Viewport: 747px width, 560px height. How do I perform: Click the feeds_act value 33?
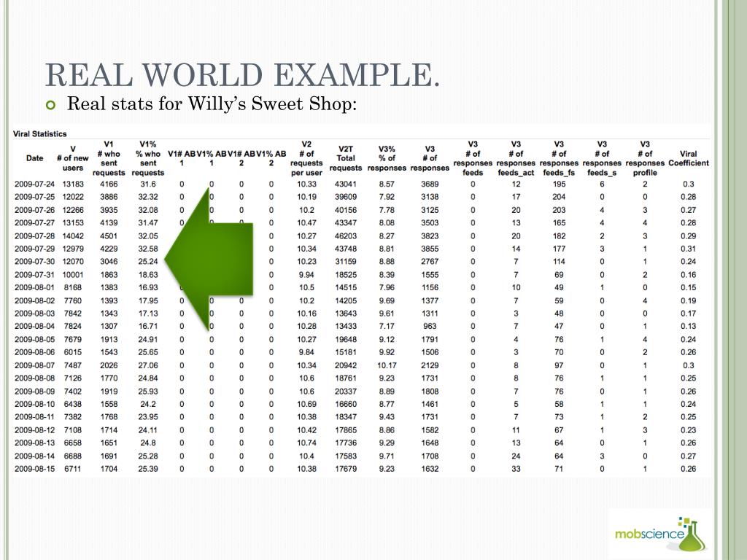516,469
